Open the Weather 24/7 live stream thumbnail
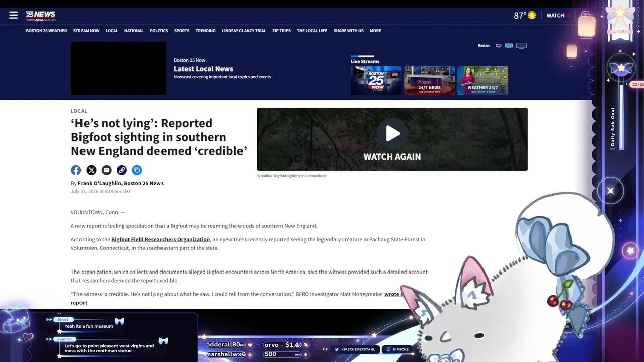 point(482,80)
